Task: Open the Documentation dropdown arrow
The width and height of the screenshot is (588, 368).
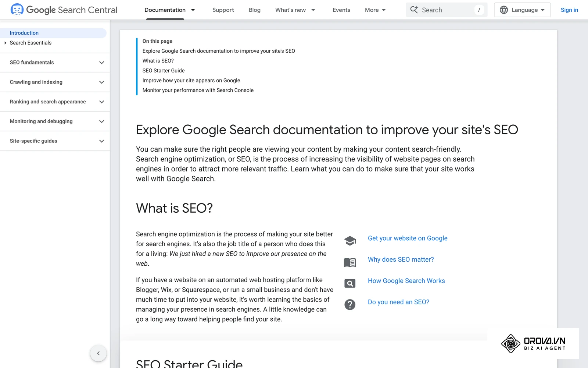Action: pyautogui.click(x=193, y=10)
